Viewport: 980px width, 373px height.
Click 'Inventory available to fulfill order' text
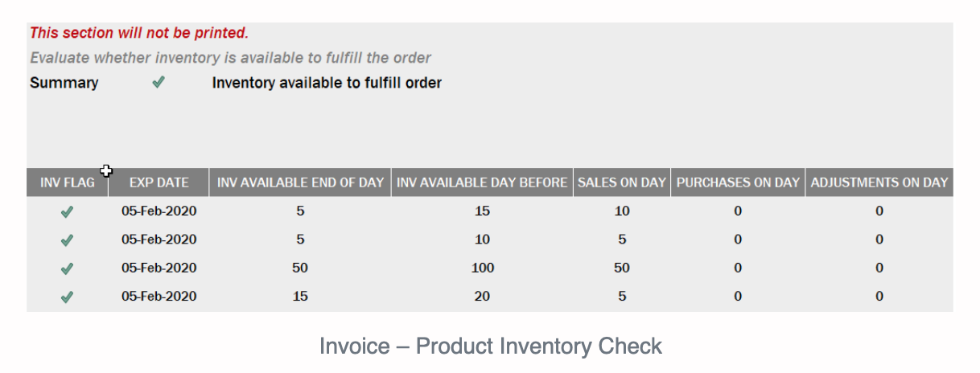[327, 83]
